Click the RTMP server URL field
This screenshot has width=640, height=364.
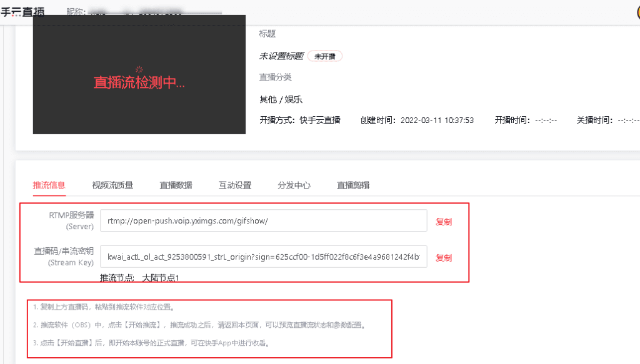(263, 221)
